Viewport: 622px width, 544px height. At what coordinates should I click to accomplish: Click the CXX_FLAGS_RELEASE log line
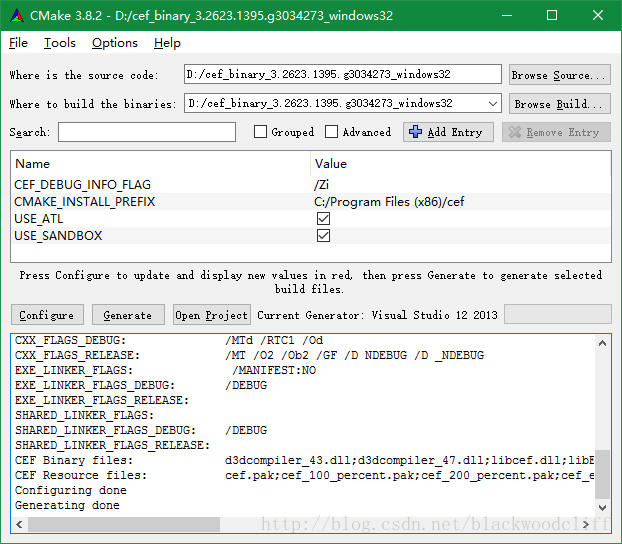(x=250, y=355)
